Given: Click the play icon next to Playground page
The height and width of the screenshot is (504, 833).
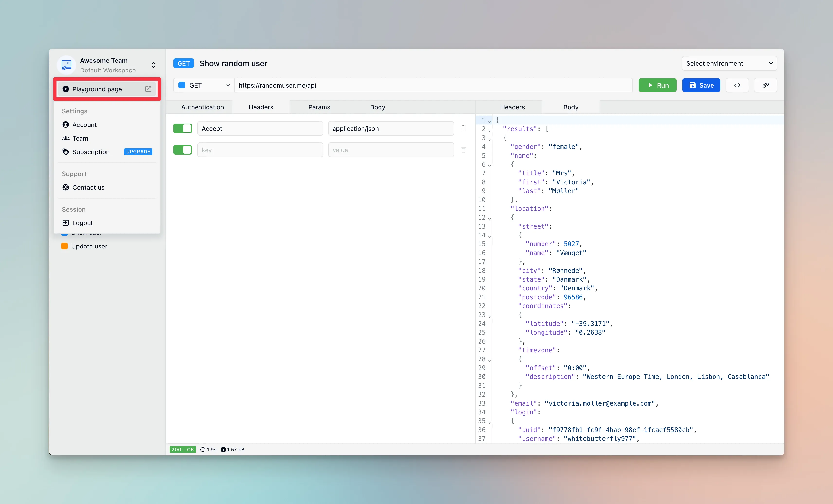Looking at the screenshot, I should [66, 89].
